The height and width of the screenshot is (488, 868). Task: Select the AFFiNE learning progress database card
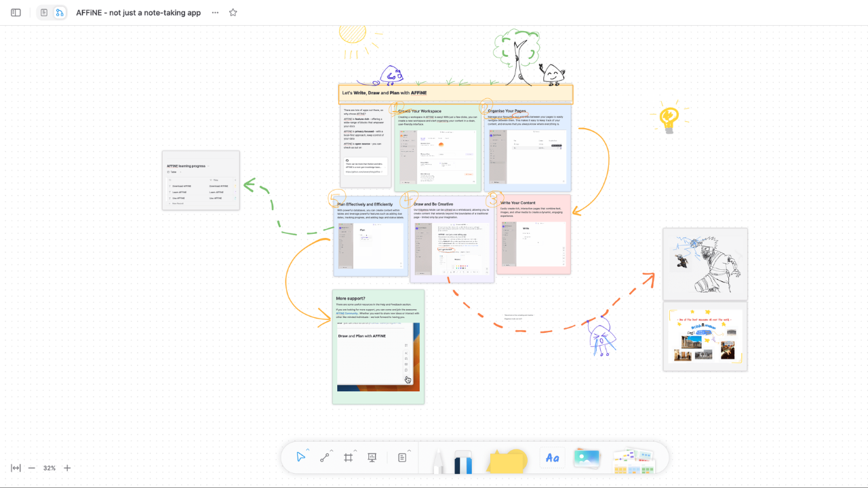point(201,180)
